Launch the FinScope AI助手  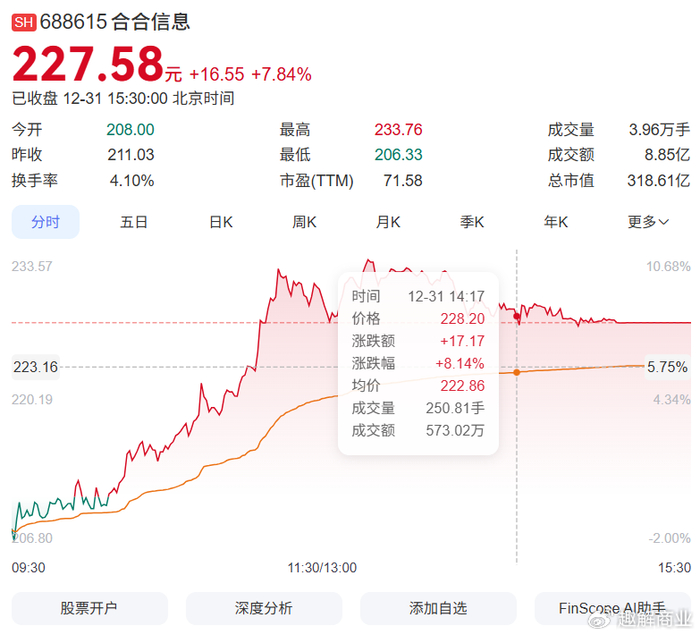coord(612,608)
